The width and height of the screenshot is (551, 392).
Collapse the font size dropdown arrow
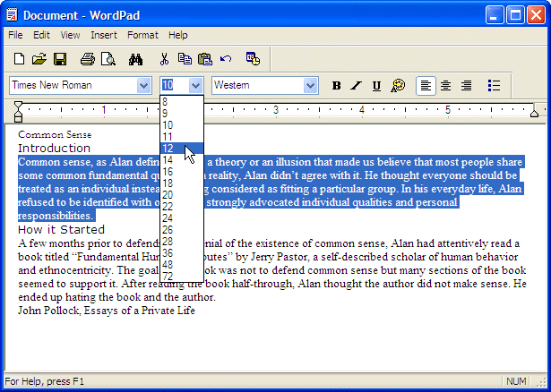pyautogui.click(x=195, y=85)
